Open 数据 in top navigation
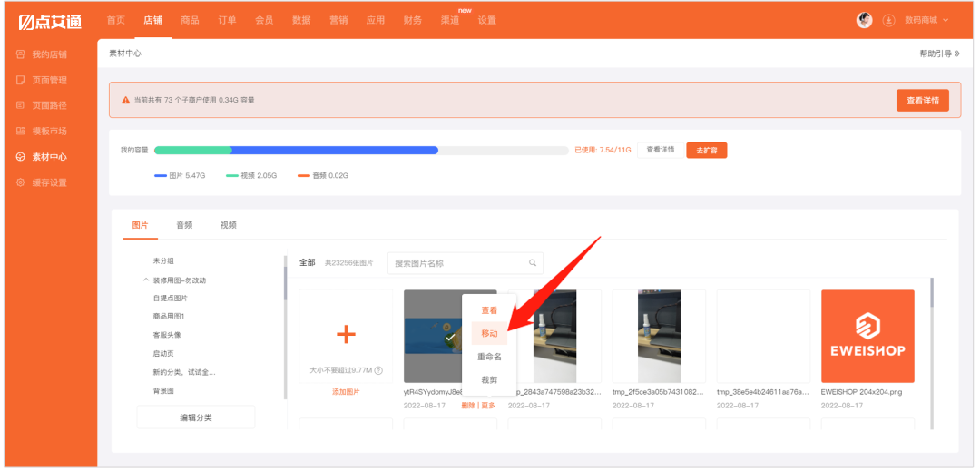This screenshot has height=471, width=980. click(301, 20)
